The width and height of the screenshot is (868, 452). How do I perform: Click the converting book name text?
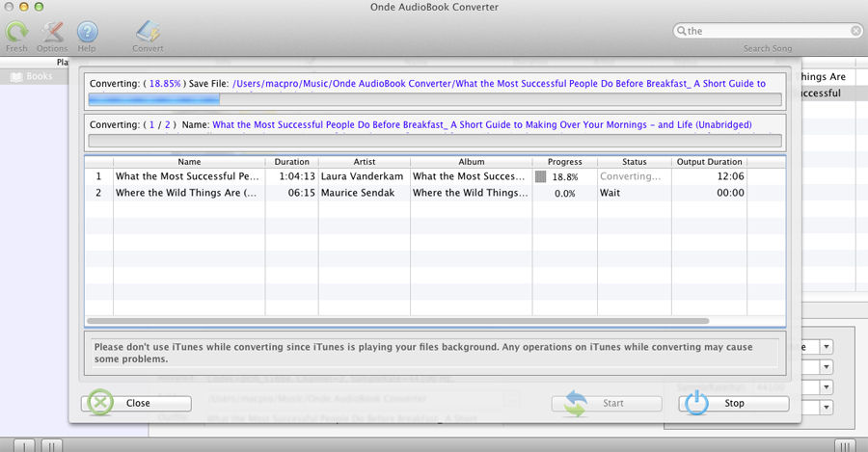coord(481,125)
